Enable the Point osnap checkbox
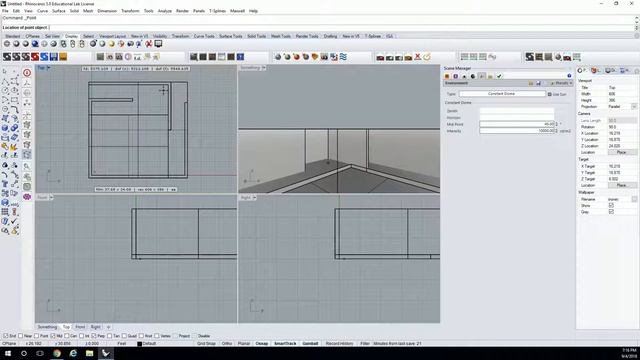 36,336
